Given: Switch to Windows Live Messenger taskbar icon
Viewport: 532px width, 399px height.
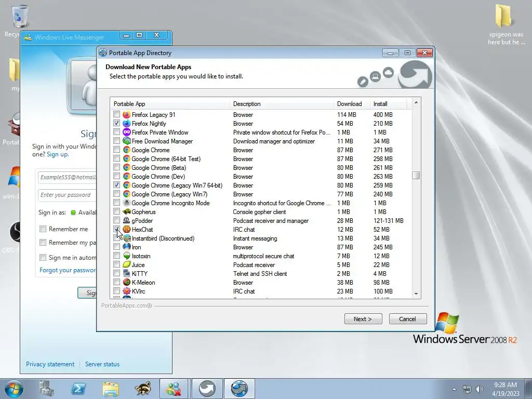Looking at the screenshot, I should (174, 389).
